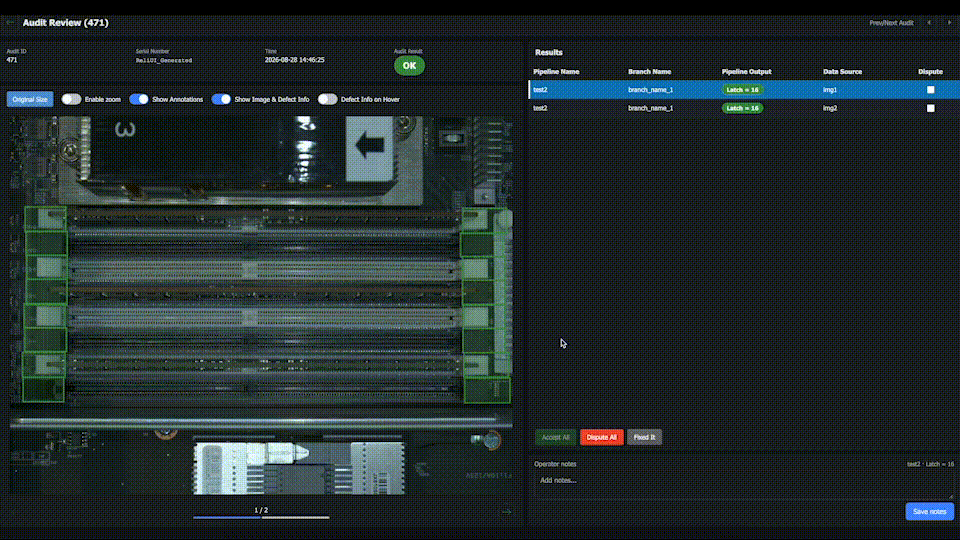The image size is (960, 540).
Task: Click the image pager progress bar
Action: tap(261, 517)
